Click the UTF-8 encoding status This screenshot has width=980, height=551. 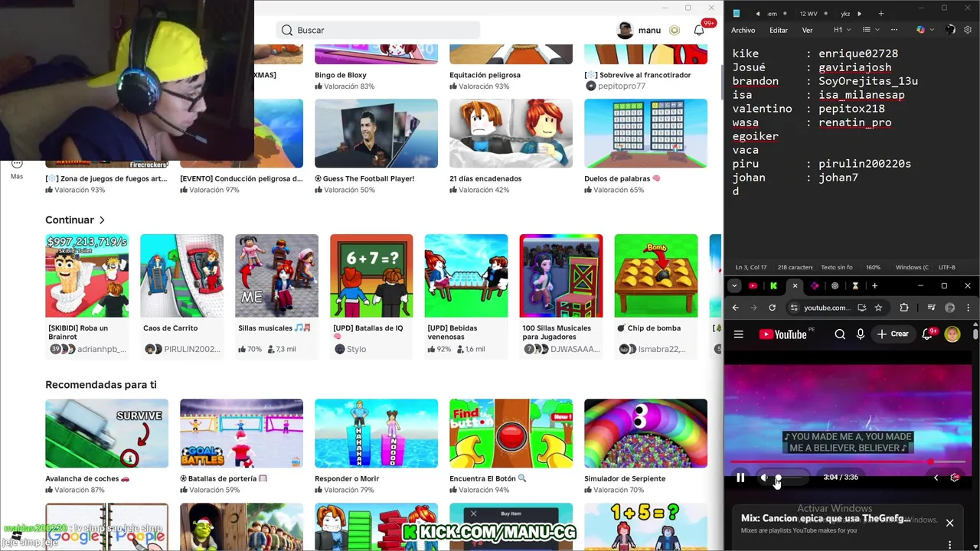pyautogui.click(x=947, y=267)
